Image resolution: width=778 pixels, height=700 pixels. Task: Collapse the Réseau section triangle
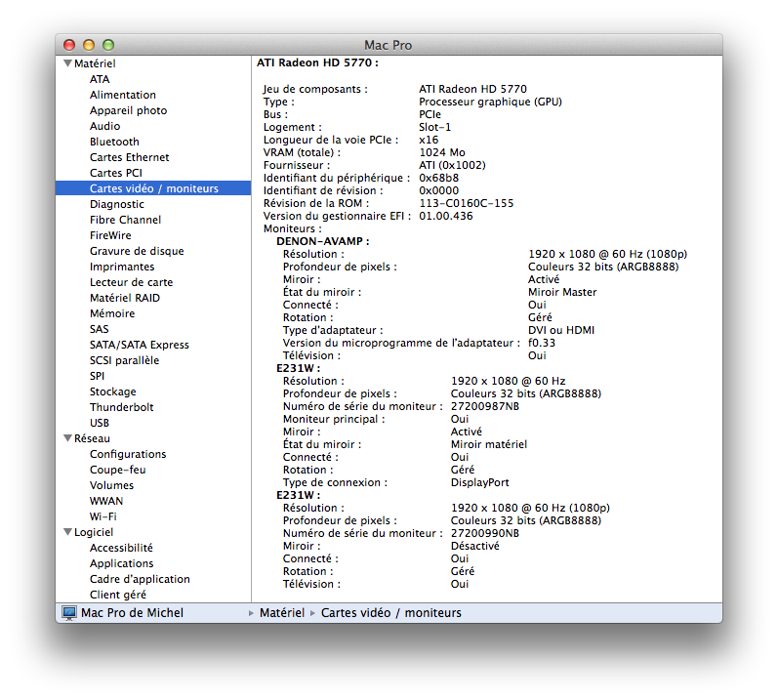(68, 438)
